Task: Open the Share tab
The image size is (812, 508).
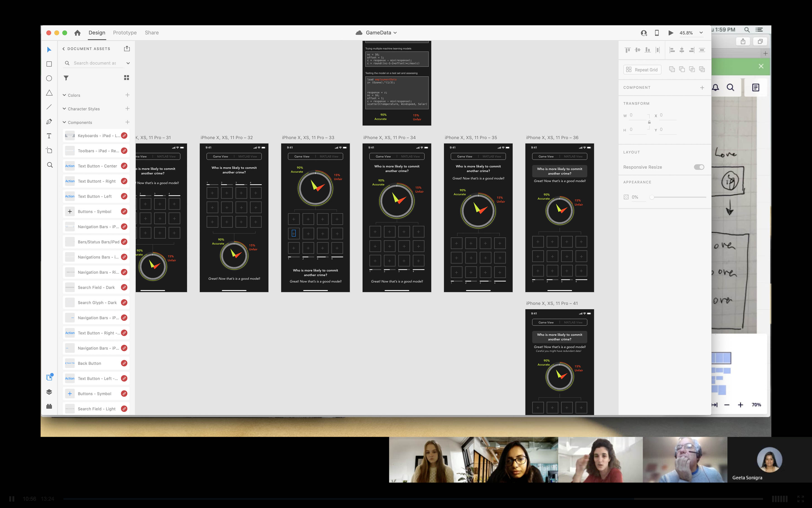Action: click(152, 33)
